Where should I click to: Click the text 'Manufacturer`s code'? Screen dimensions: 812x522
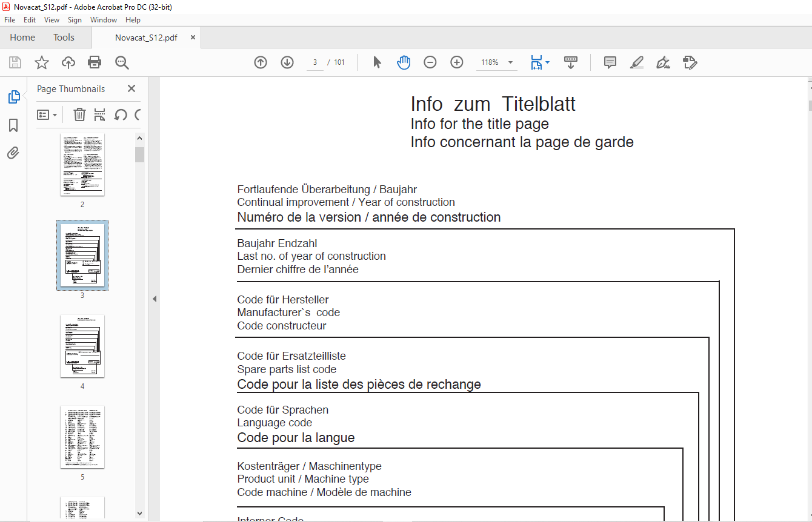click(288, 312)
